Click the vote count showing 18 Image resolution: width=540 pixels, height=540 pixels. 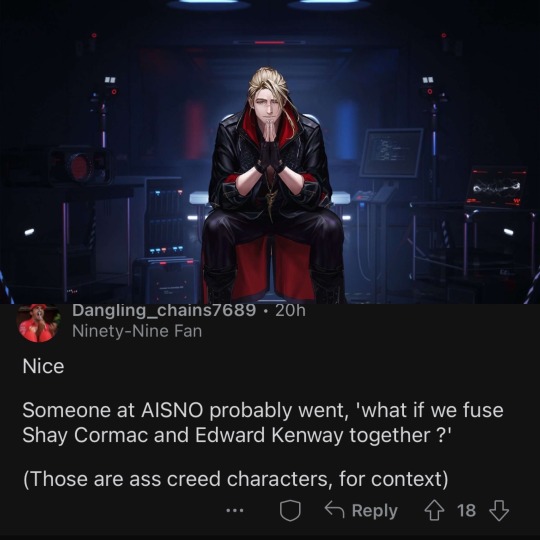pyautogui.click(x=467, y=510)
